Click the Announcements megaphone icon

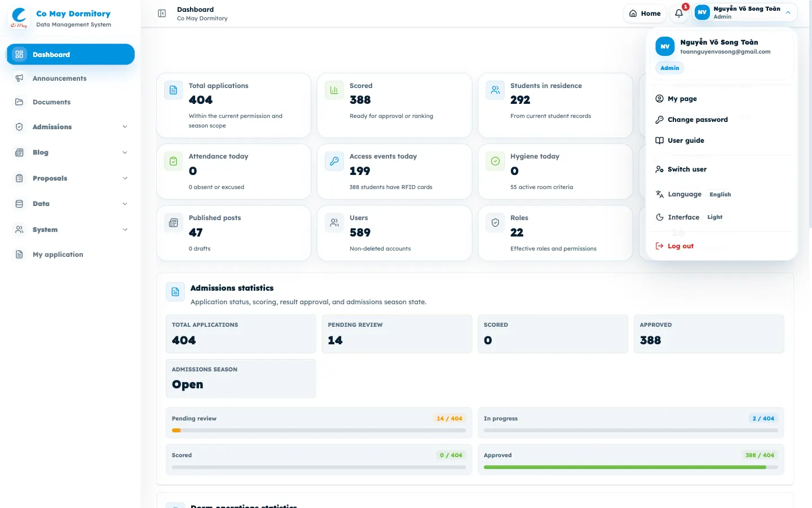(19, 78)
